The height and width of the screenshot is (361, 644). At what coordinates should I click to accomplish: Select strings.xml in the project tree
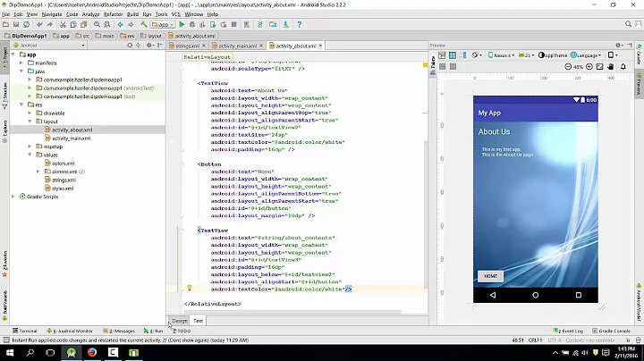pyautogui.click(x=64, y=180)
